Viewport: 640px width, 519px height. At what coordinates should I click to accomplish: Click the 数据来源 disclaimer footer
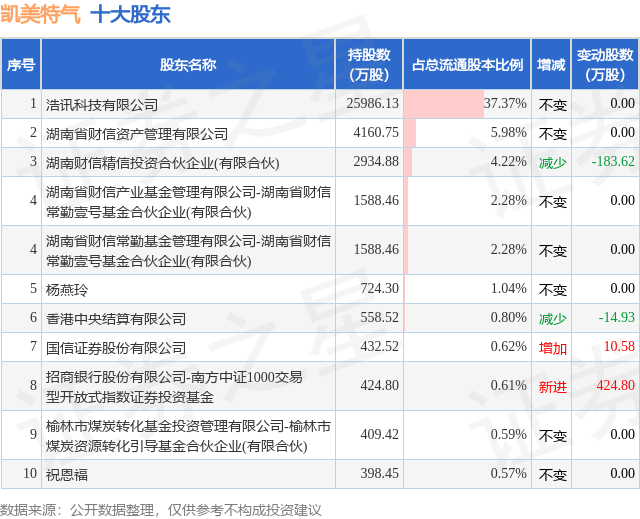tap(160, 510)
